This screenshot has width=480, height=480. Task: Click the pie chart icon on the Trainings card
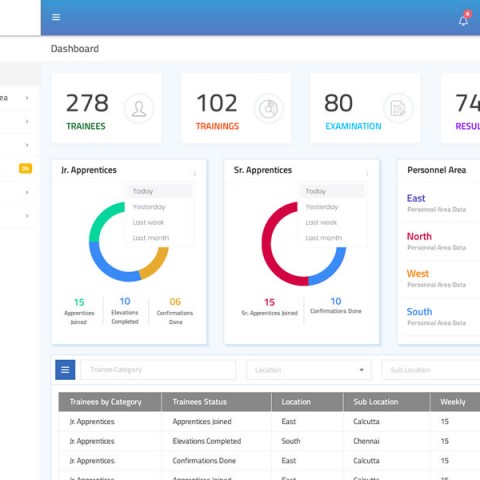(x=269, y=109)
